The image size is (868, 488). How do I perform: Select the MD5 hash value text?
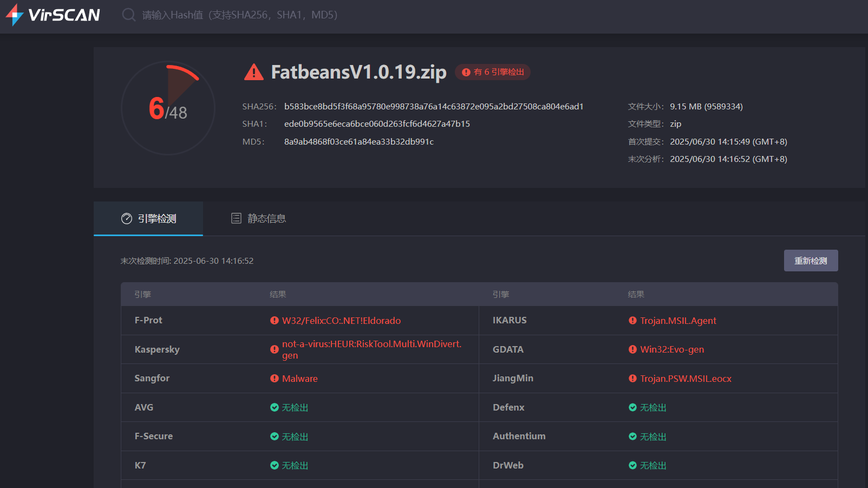[x=359, y=142]
